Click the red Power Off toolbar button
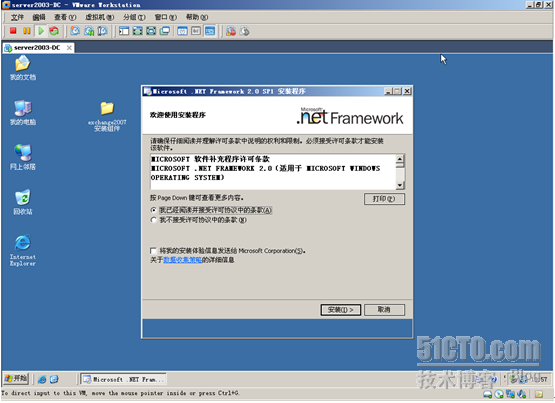The image size is (555, 403). point(13,31)
